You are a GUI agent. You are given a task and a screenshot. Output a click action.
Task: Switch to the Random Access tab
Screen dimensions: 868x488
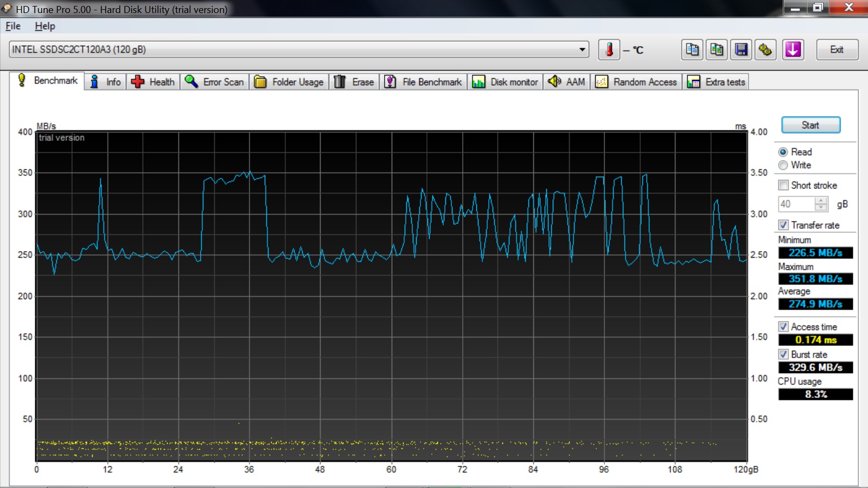tap(636, 82)
